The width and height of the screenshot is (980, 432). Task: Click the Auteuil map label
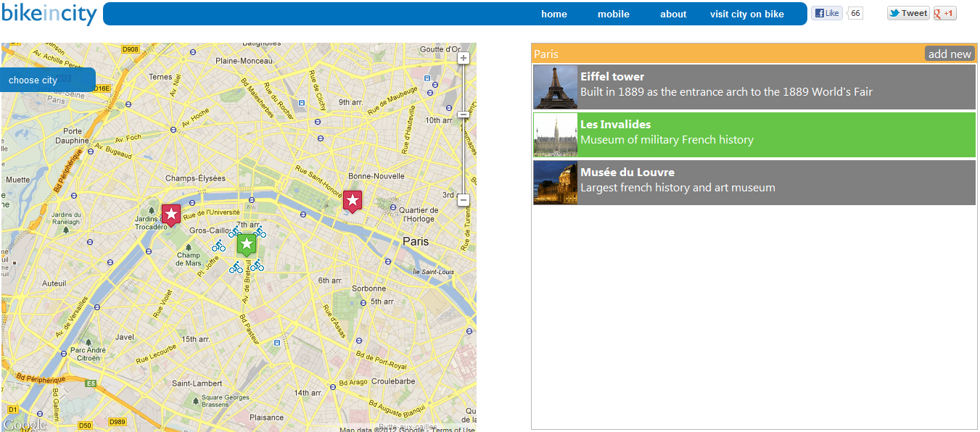coord(54,284)
